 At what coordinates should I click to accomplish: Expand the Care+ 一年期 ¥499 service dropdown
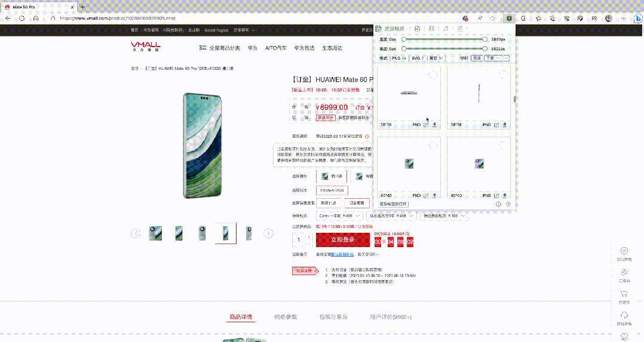(339, 215)
